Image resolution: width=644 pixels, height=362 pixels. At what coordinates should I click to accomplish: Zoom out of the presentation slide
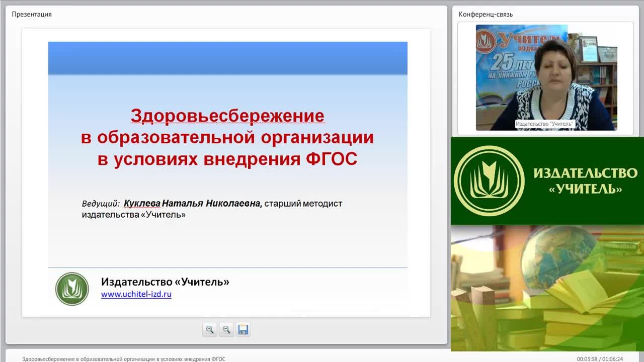coord(226,329)
